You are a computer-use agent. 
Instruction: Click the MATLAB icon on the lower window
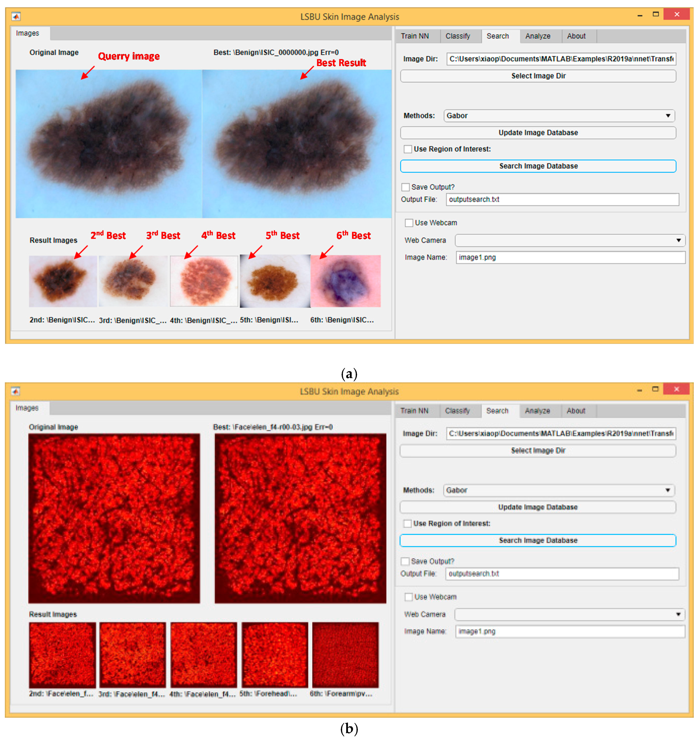pyautogui.click(x=15, y=391)
